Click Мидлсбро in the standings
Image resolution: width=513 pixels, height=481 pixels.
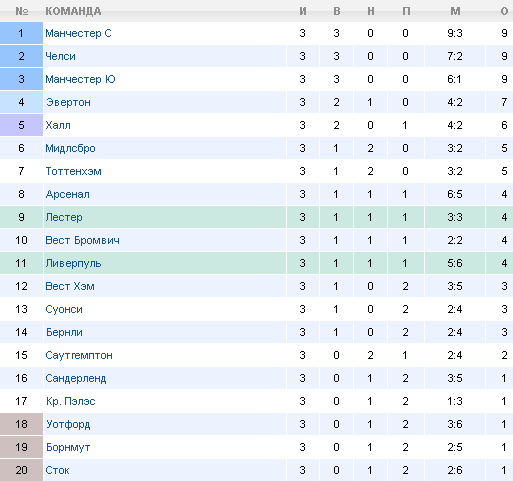pyautogui.click(x=70, y=148)
